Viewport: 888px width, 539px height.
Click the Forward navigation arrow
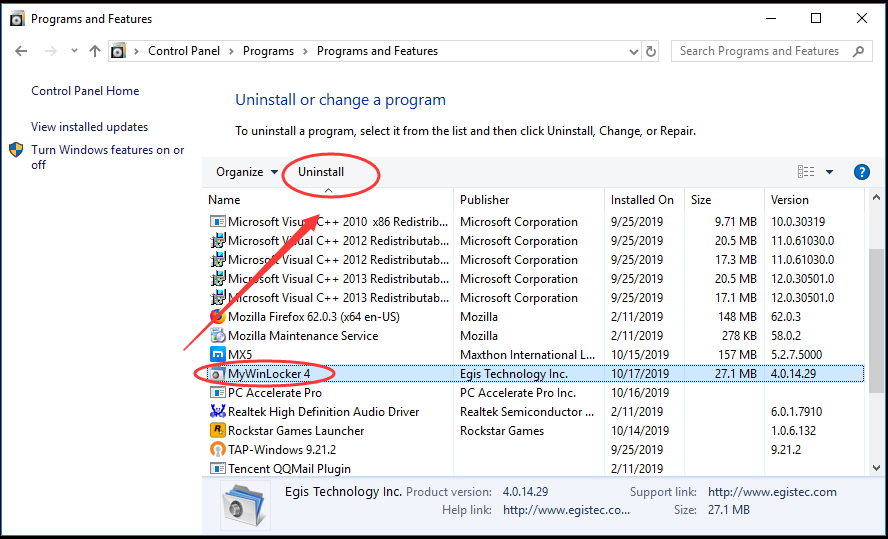pos(51,51)
